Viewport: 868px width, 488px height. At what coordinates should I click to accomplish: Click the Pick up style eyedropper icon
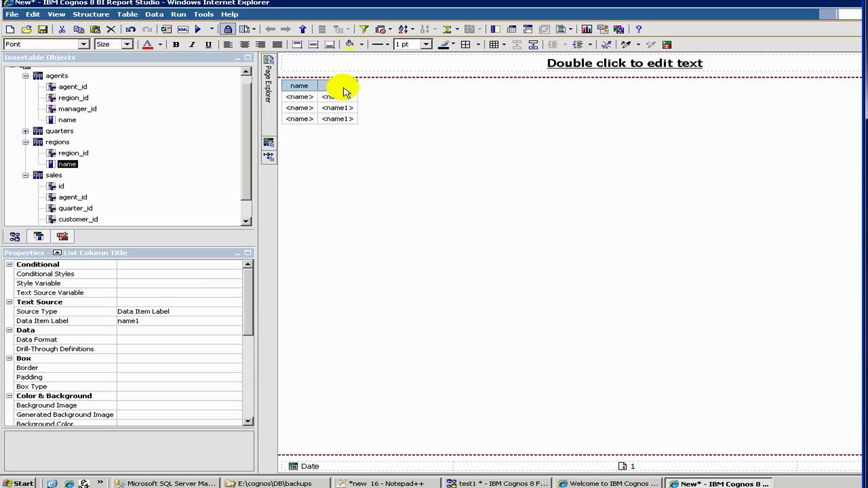click(626, 45)
